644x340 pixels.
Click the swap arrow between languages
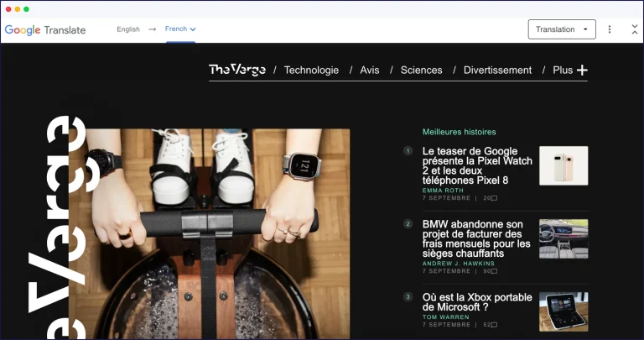153,29
